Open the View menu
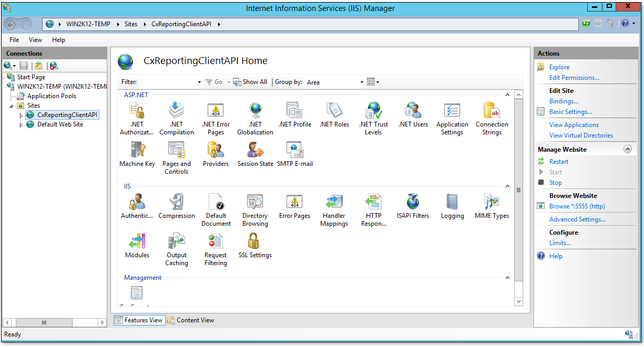644x347 pixels. tap(35, 40)
